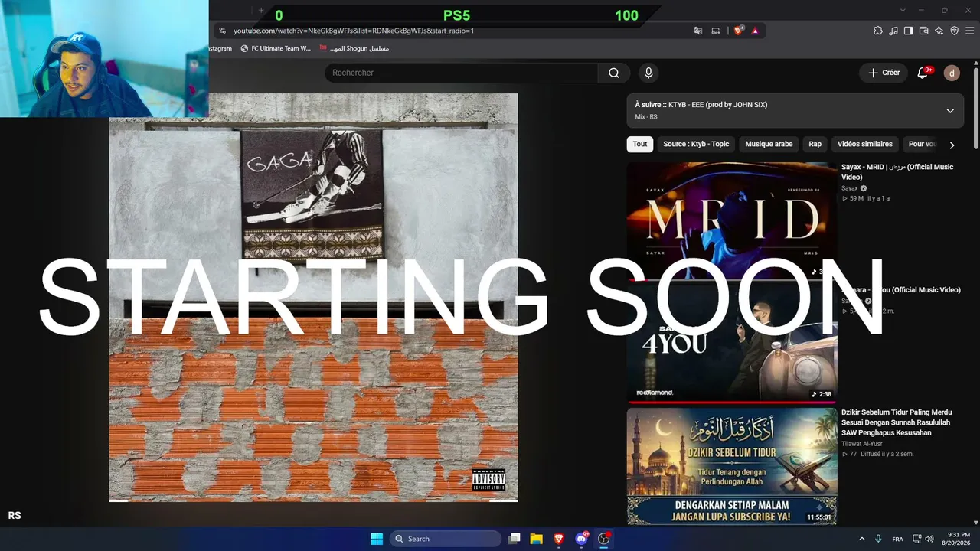Open Brave Wallet icon in toolbar

tap(924, 31)
